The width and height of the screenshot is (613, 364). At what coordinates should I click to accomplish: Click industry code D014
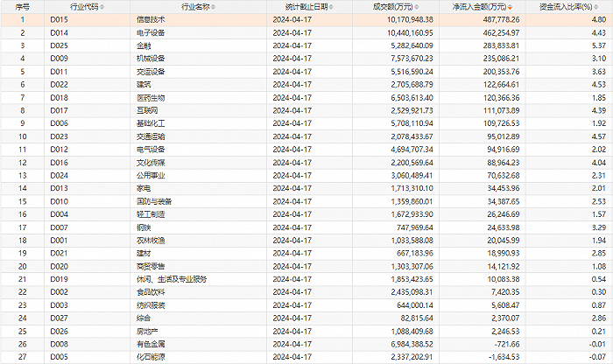(59, 32)
